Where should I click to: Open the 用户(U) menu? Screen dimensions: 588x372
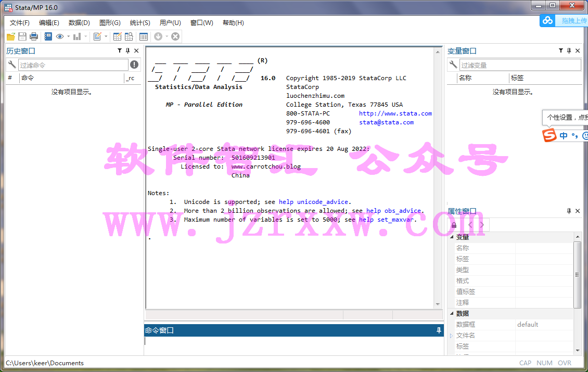(x=170, y=23)
